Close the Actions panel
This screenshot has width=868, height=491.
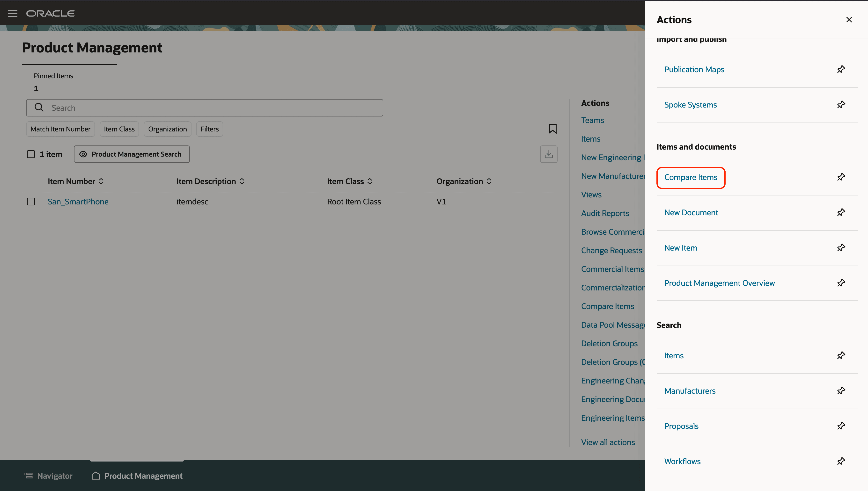pos(849,20)
